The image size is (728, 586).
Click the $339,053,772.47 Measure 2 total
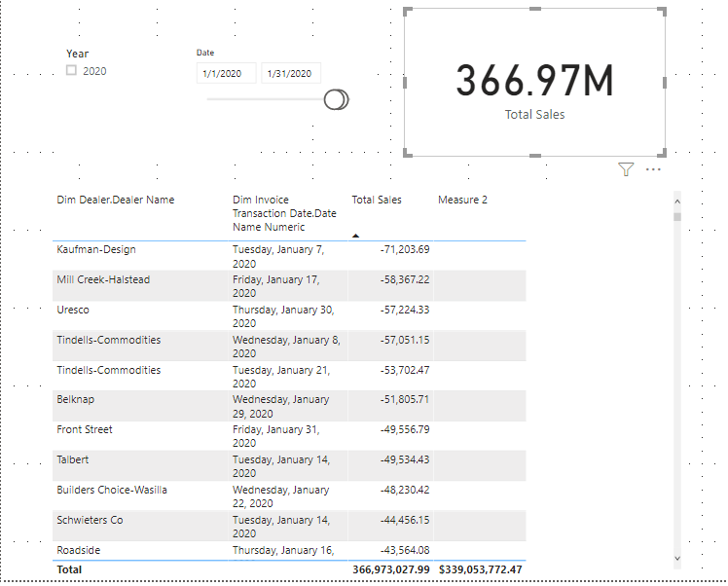(481, 569)
